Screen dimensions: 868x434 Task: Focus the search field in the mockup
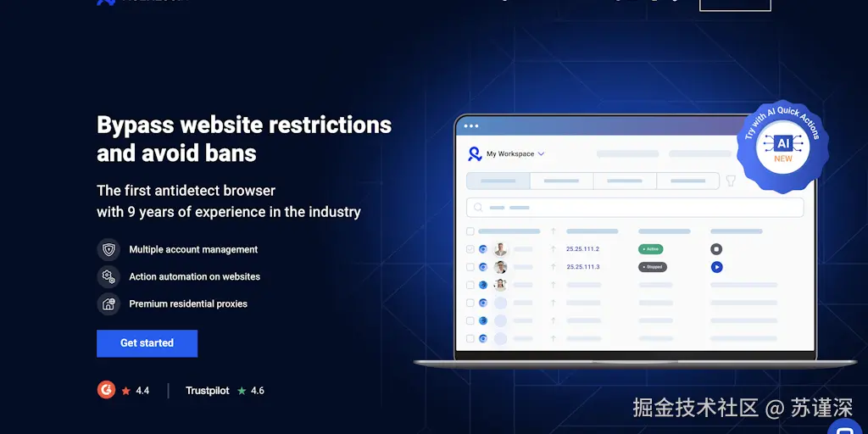(635, 208)
